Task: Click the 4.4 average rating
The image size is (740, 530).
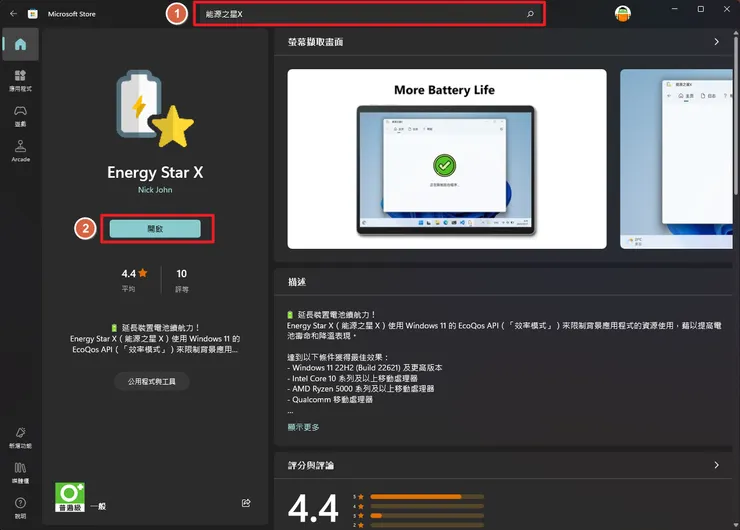Action: (x=134, y=274)
